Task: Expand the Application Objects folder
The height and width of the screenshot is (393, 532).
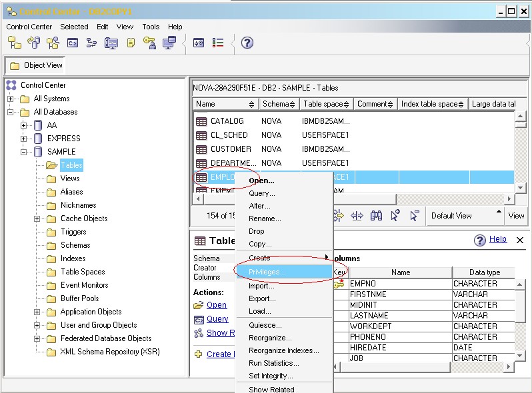Action: tap(37, 312)
